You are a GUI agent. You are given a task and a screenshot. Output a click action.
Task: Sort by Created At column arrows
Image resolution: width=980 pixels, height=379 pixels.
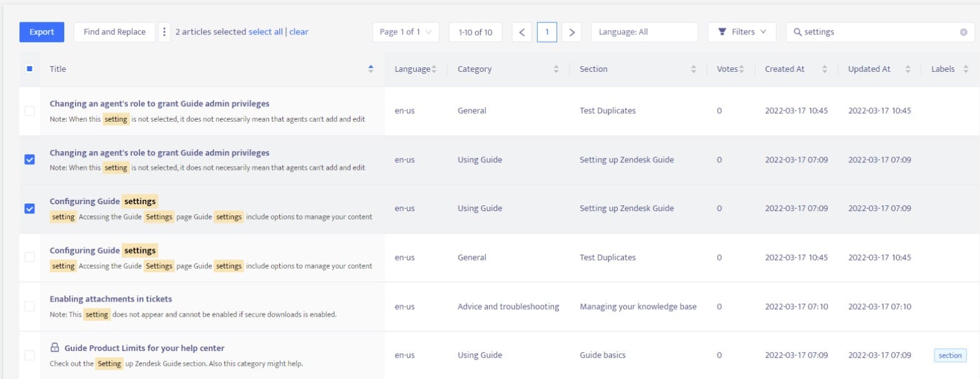[x=824, y=69]
